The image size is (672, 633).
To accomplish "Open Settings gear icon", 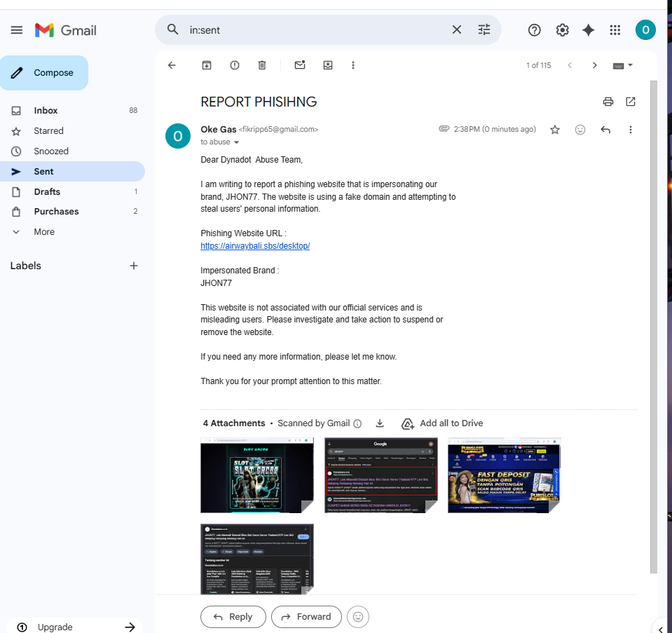I will point(562,30).
